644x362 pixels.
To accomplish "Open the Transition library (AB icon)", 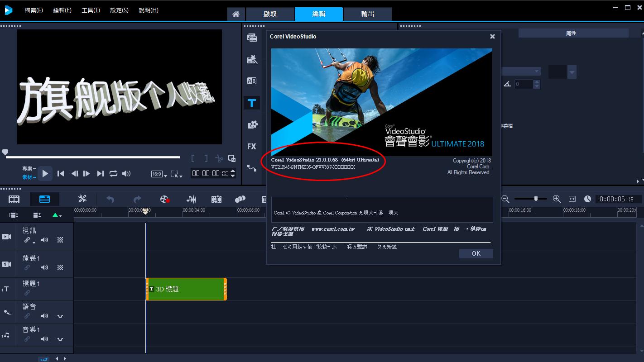I will 252,81.
